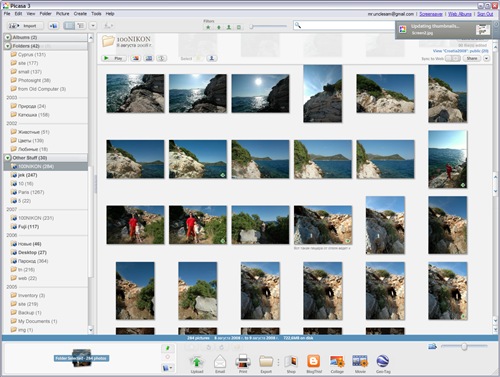Click the Play slideshow button

pyautogui.click(x=114, y=58)
